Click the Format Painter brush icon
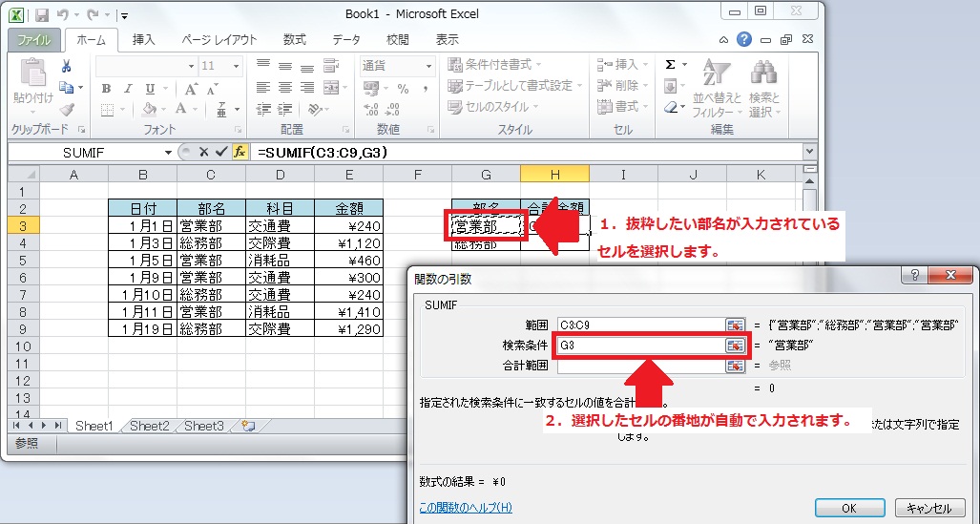The width and height of the screenshot is (980, 524). (66, 110)
